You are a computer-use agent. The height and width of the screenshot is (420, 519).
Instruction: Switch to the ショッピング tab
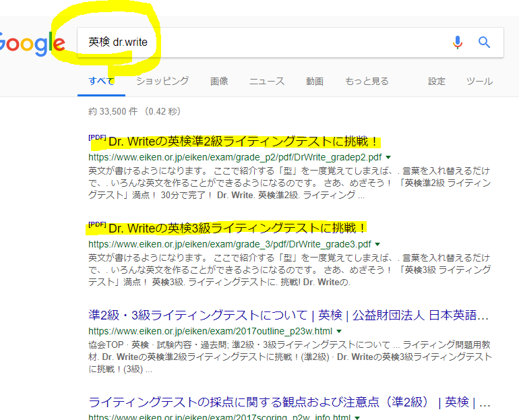coord(162,81)
